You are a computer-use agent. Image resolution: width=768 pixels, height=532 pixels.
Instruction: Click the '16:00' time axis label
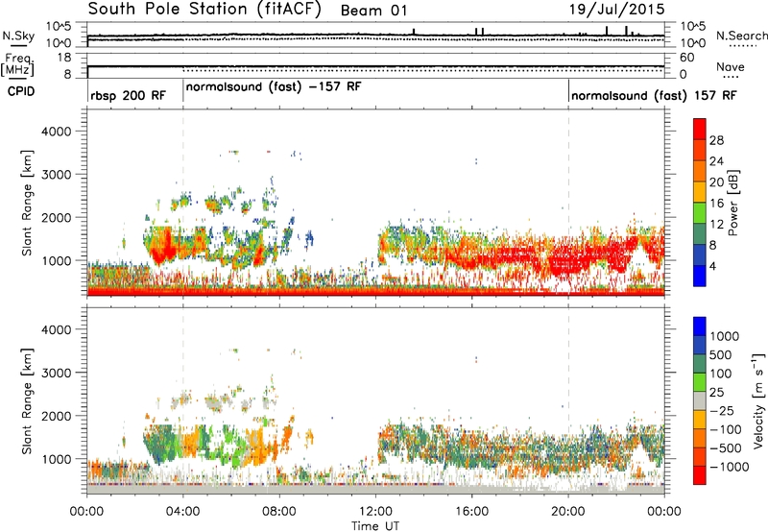point(471,512)
